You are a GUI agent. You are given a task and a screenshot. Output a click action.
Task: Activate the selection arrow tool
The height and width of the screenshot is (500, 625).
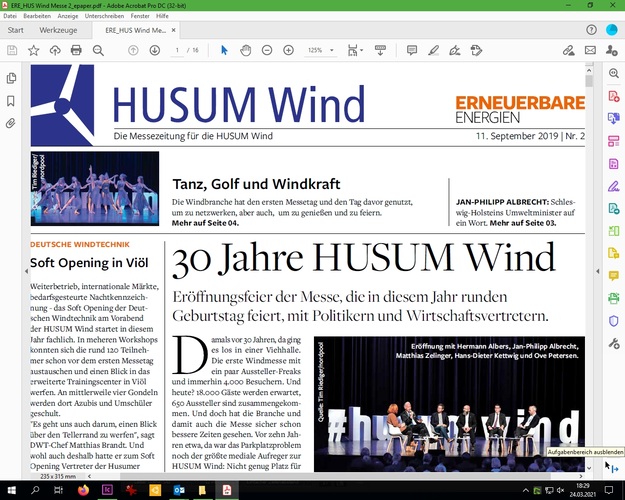tap(224, 50)
